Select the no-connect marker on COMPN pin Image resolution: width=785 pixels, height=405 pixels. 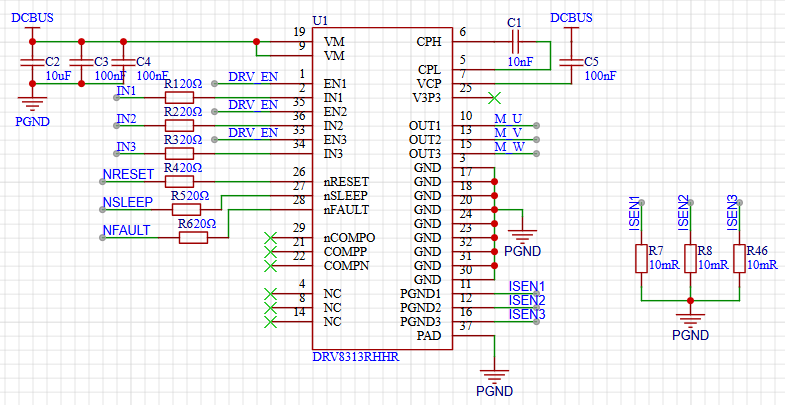pyautogui.click(x=270, y=265)
